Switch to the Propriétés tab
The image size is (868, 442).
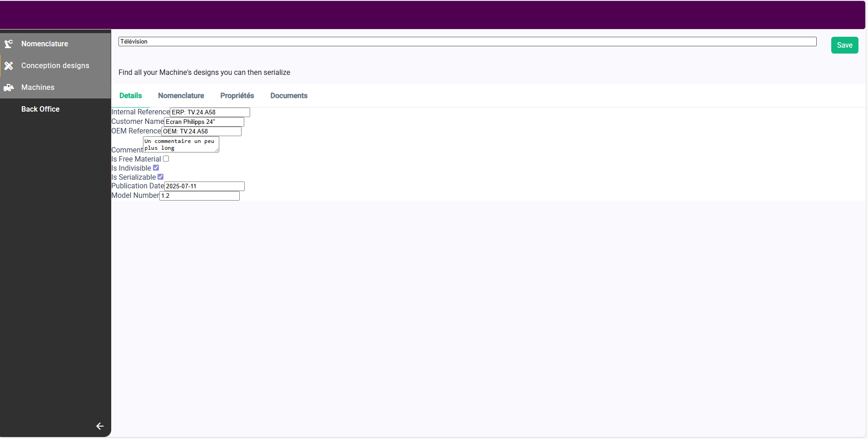[x=237, y=96]
